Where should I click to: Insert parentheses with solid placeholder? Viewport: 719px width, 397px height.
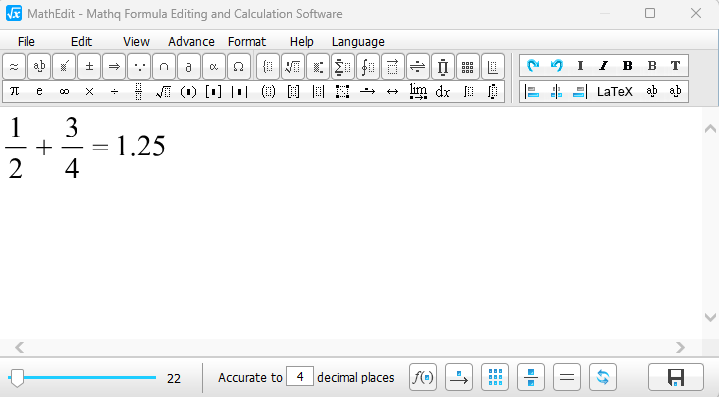tap(188, 92)
